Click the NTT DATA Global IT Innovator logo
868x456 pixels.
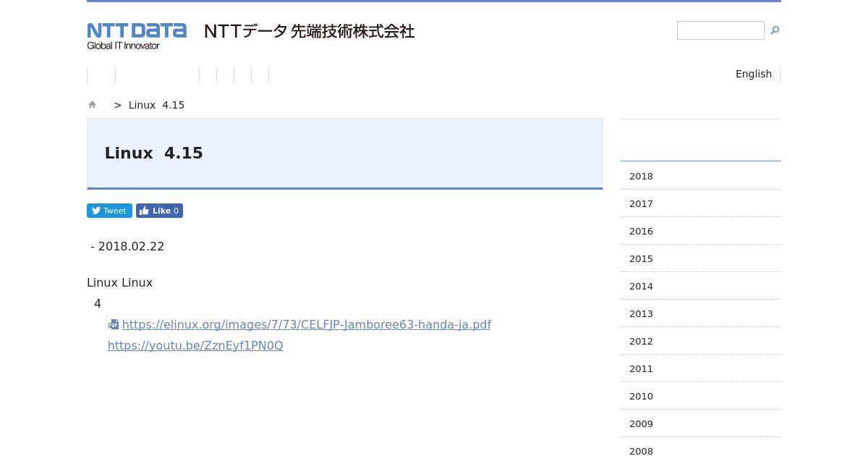(137, 35)
